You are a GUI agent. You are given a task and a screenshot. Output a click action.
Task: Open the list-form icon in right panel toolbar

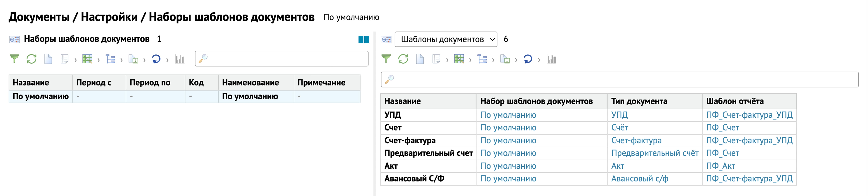point(436,59)
